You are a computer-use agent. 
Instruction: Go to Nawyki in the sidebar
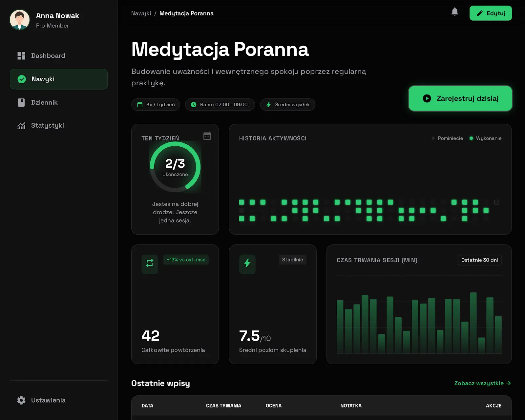click(59, 79)
